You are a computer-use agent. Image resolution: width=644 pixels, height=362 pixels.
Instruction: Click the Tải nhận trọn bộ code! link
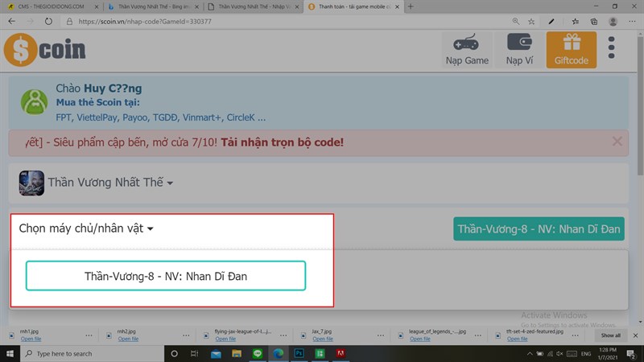click(283, 142)
